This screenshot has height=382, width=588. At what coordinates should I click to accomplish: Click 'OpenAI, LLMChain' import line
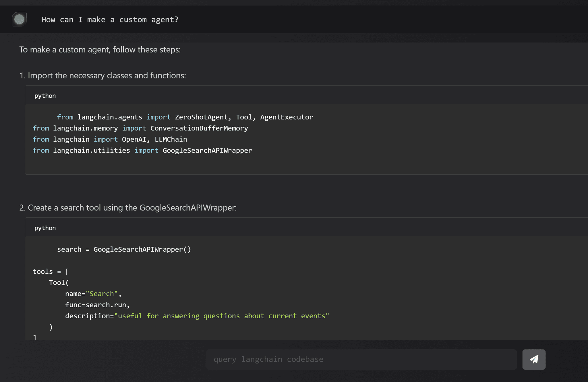tap(154, 139)
